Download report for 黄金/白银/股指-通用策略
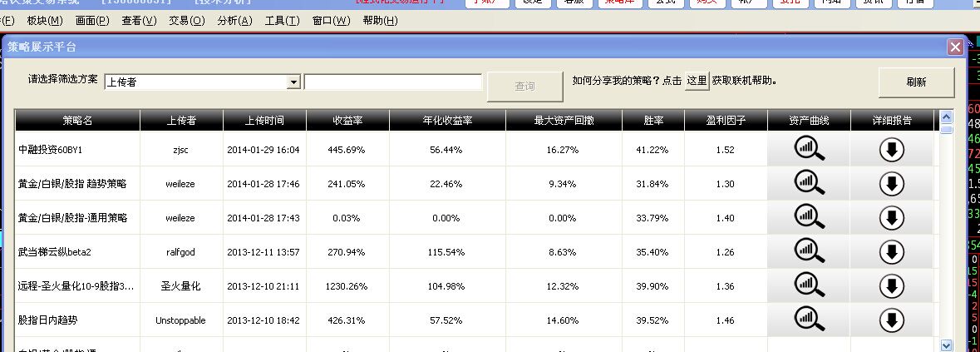Image resolution: width=980 pixels, height=352 pixels. click(x=891, y=218)
